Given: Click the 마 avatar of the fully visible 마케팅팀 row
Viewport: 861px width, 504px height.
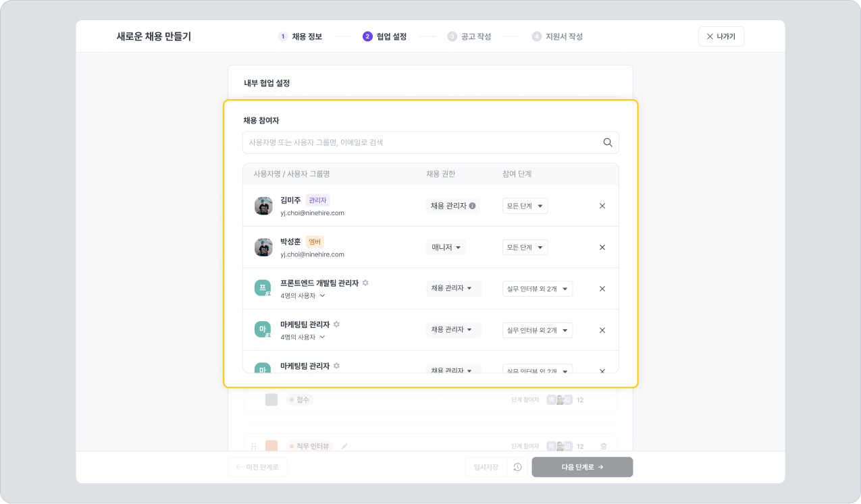Looking at the screenshot, I should [x=263, y=329].
